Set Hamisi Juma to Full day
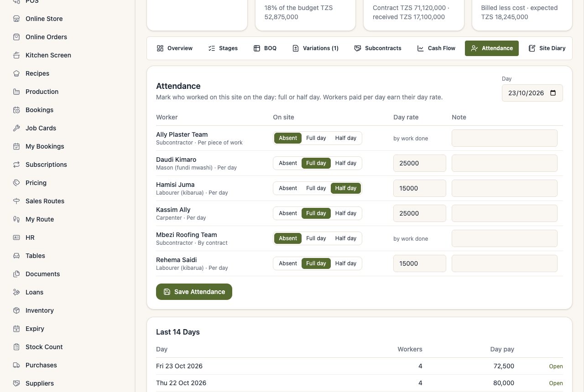Screen dimensions: 584x392 pos(316,188)
